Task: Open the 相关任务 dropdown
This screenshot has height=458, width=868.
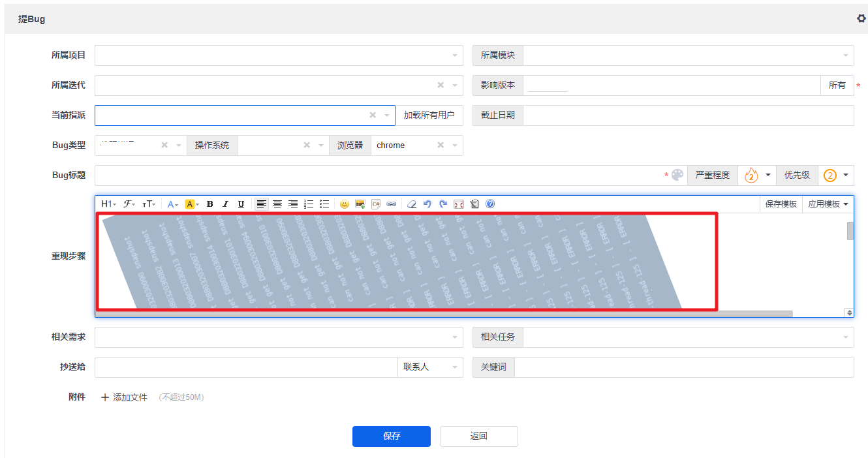Action: [x=689, y=337]
